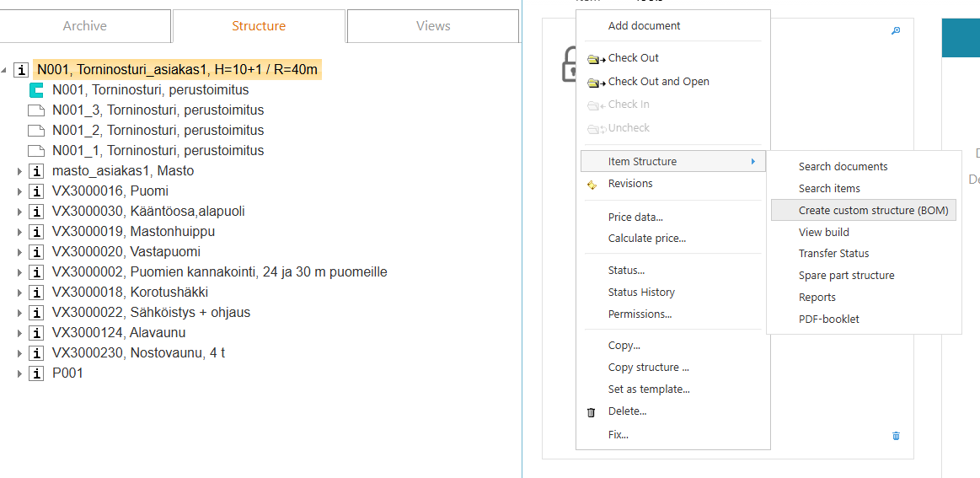Image resolution: width=980 pixels, height=478 pixels.
Task: Expand the masto_asiakas1, Masto node
Action: click(19, 171)
